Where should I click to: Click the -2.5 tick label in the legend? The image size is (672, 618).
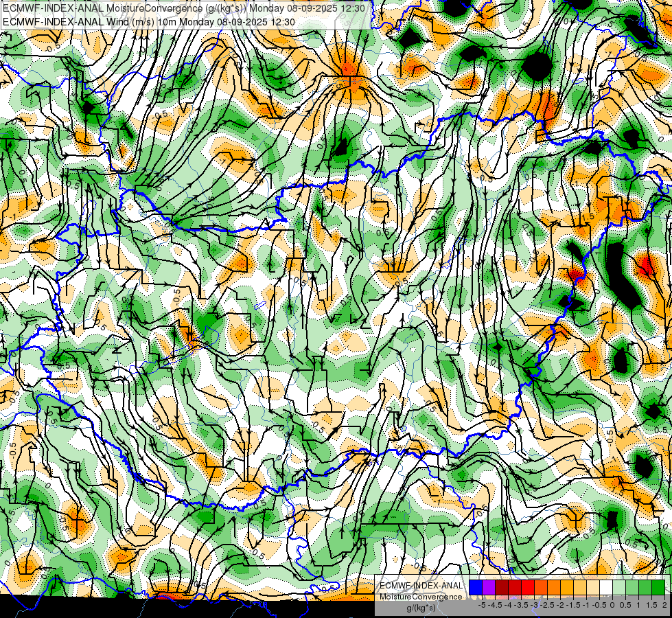pos(547,605)
